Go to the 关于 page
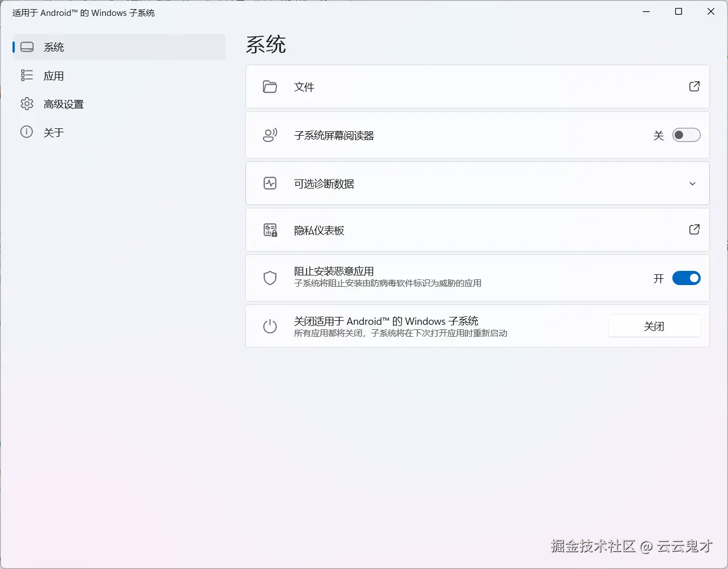The width and height of the screenshot is (728, 569). coord(119,132)
